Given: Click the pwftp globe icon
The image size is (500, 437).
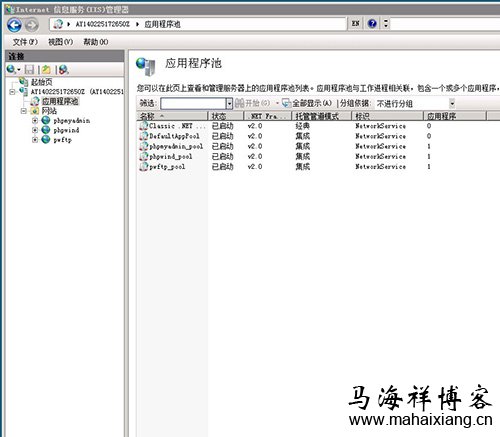Looking at the screenshot, I should [x=46, y=140].
